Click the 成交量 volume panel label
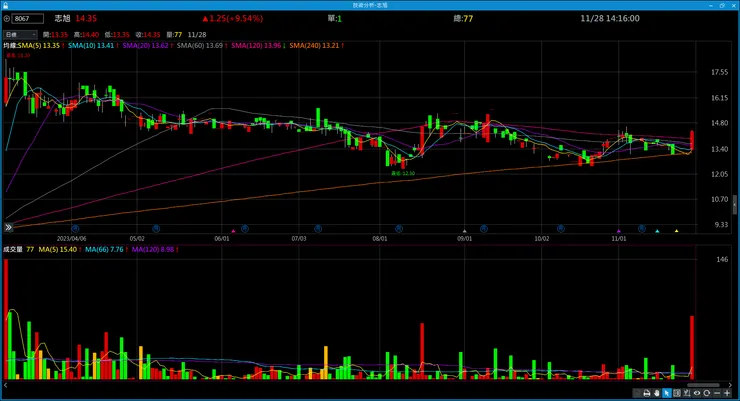The image size is (740, 401). (x=13, y=250)
